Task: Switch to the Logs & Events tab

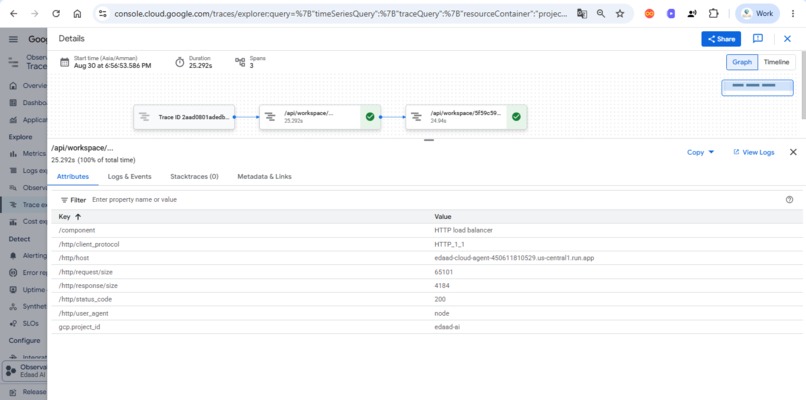Action: [130, 176]
